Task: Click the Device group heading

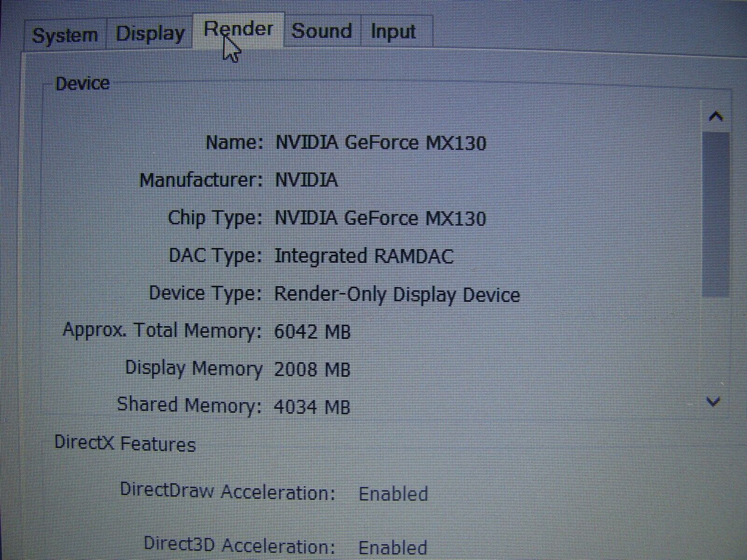Action: point(82,84)
